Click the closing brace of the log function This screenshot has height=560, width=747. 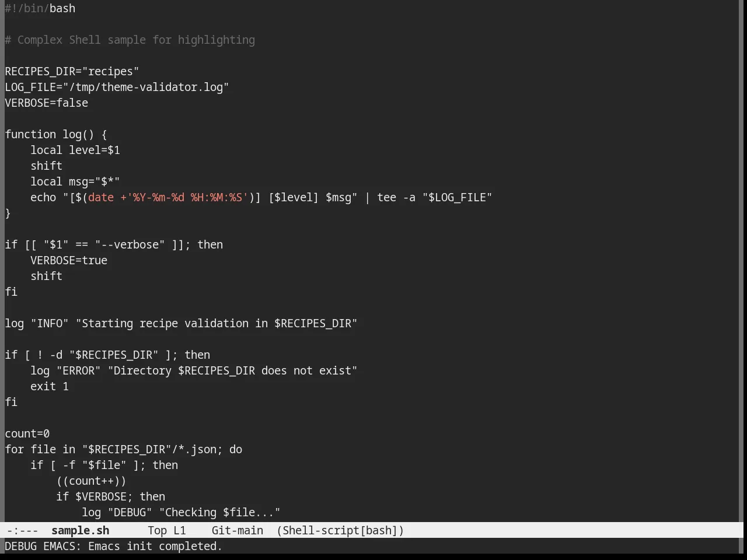tap(8, 213)
